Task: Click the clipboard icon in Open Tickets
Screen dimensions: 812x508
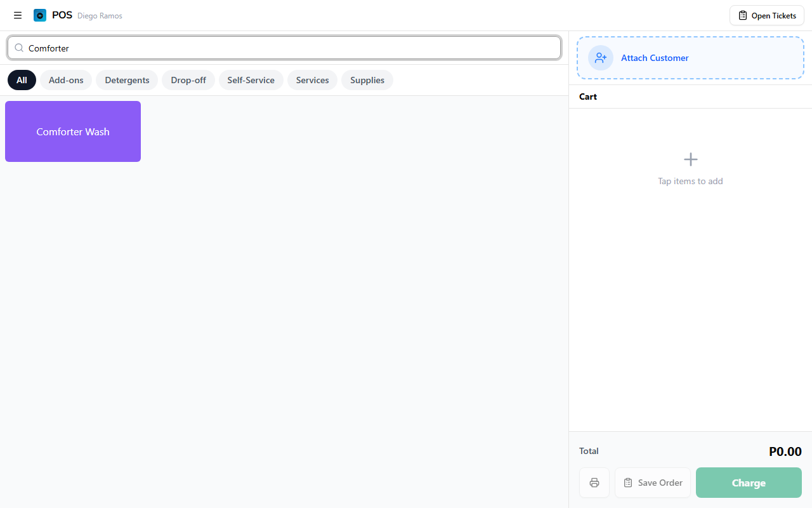Action: (743, 15)
